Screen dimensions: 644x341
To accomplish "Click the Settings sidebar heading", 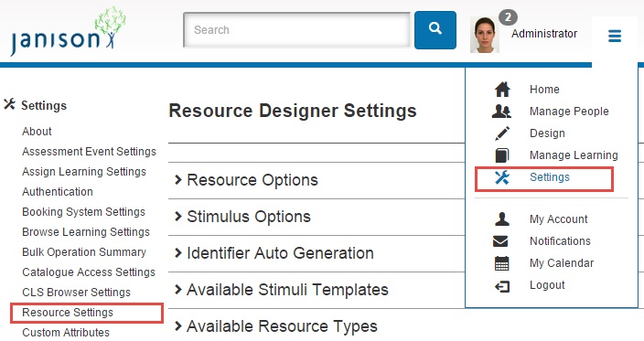I will tap(44, 105).
